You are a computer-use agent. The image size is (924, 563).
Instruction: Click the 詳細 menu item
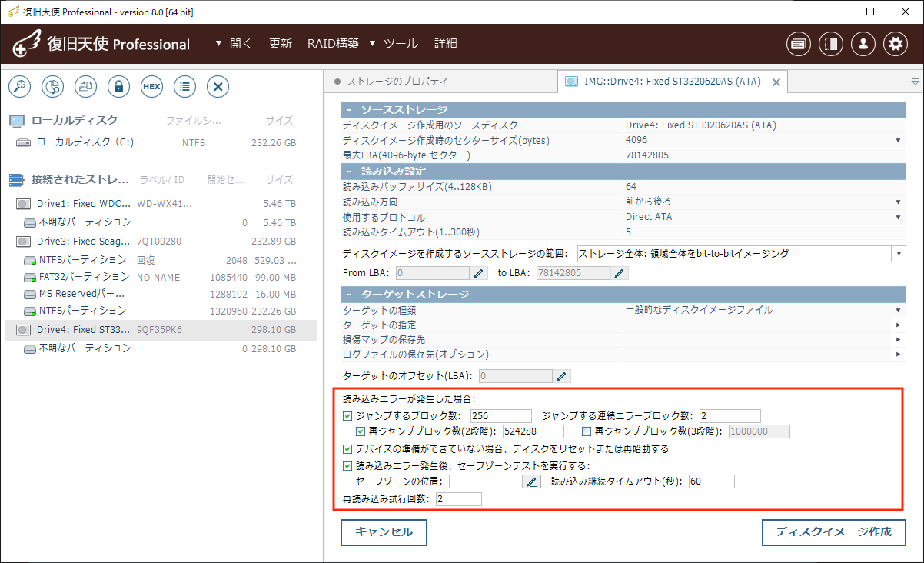[446, 44]
